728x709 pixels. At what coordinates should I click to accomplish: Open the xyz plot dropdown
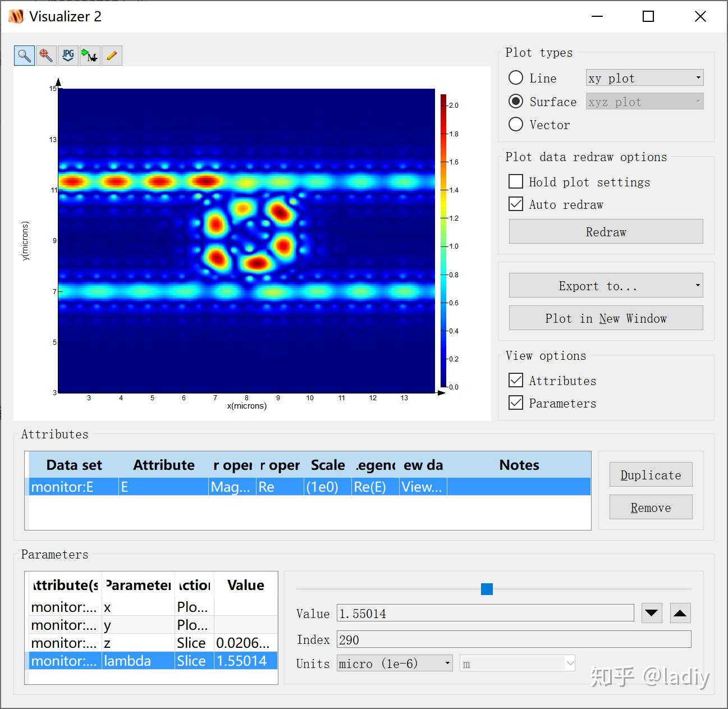[644, 102]
